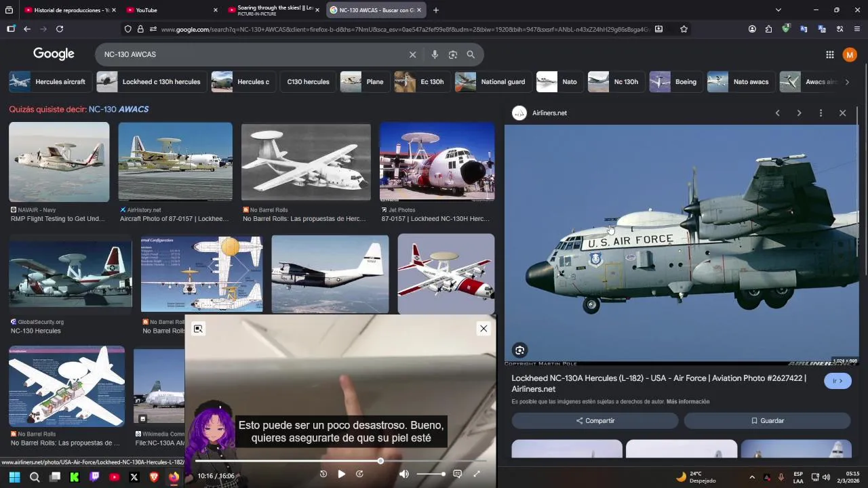The height and width of the screenshot is (488, 868).
Task: Bookmark this page with the star icon
Action: 684,29
